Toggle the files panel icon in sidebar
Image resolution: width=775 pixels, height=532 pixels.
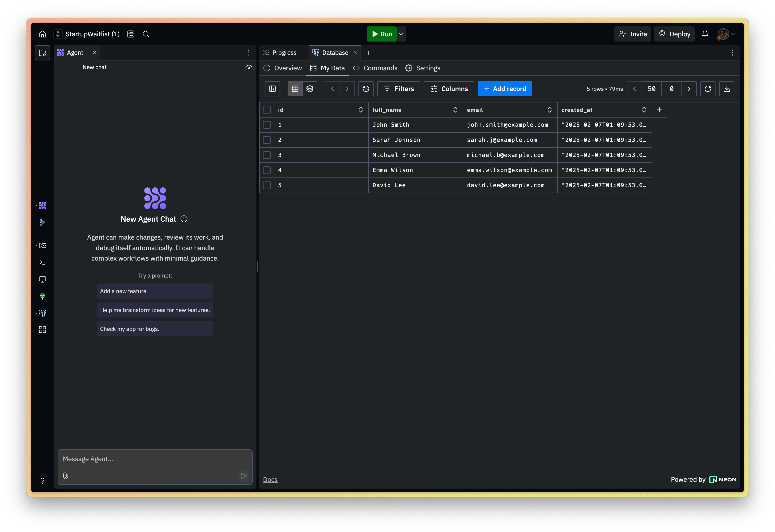pyautogui.click(x=42, y=53)
